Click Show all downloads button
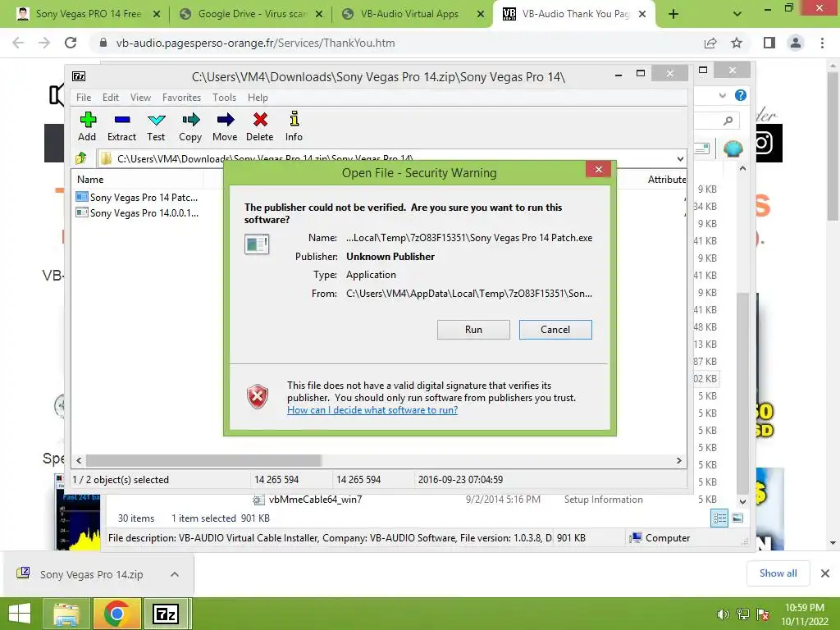Image resolution: width=840 pixels, height=630 pixels. point(778,573)
